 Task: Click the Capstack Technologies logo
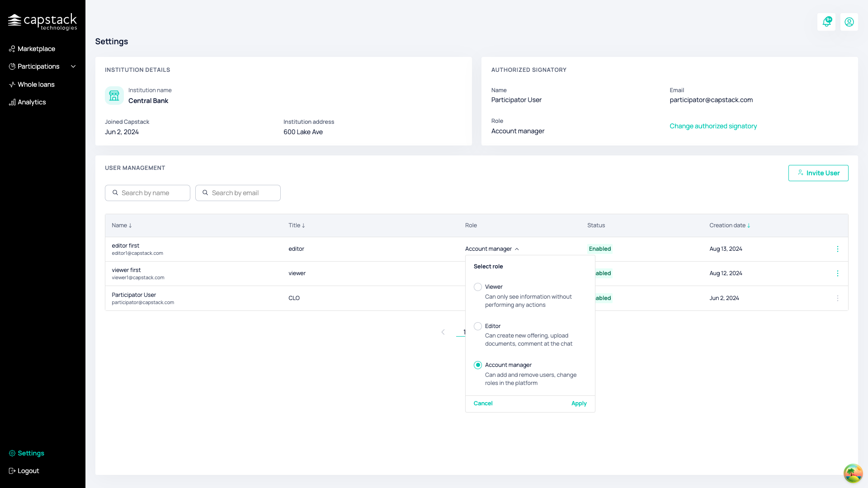pyautogui.click(x=42, y=22)
